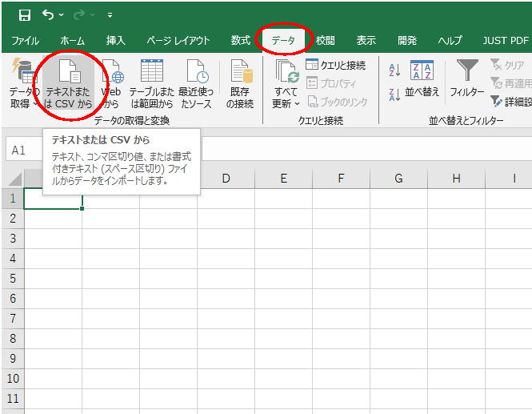
Task: Select row 9 header
Action: coord(13,359)
